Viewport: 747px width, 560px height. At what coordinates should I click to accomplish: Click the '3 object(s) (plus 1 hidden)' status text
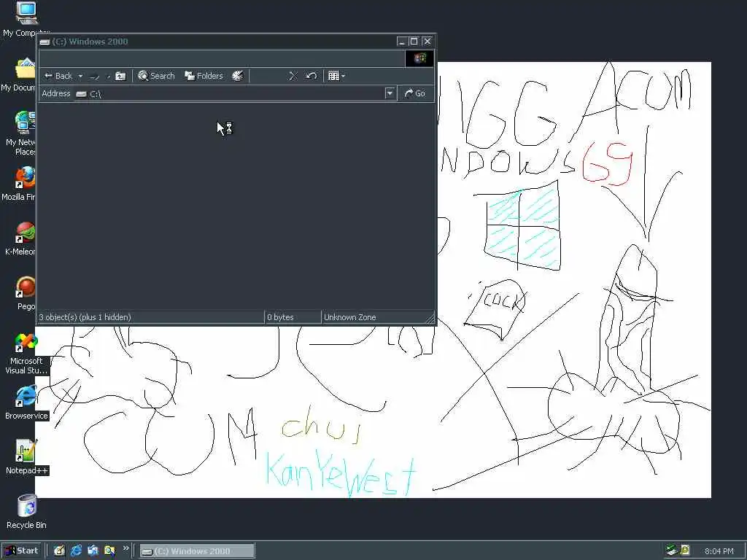coord(85,317)
